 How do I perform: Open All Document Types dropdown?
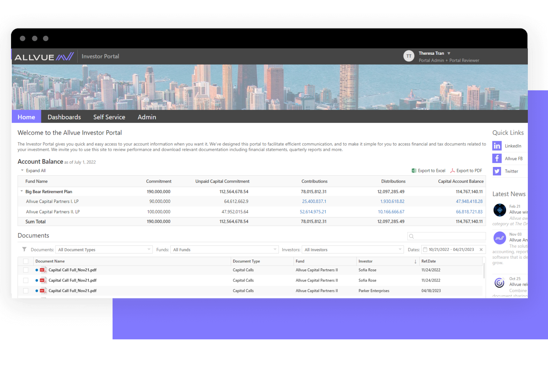[104, 250]
